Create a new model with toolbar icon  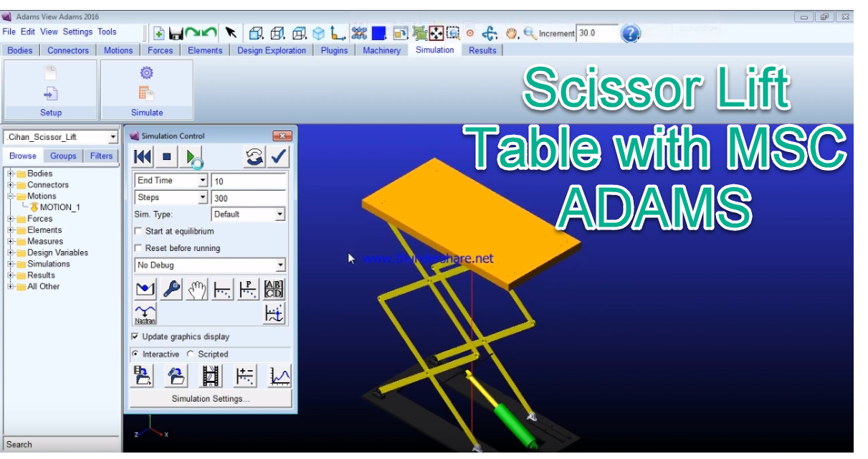[159, 33]
